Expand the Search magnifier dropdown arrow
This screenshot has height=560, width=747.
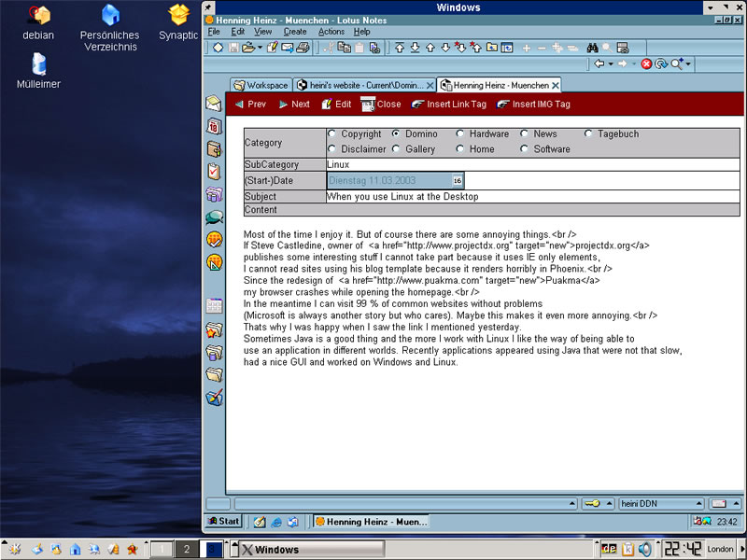pos(688,63)
